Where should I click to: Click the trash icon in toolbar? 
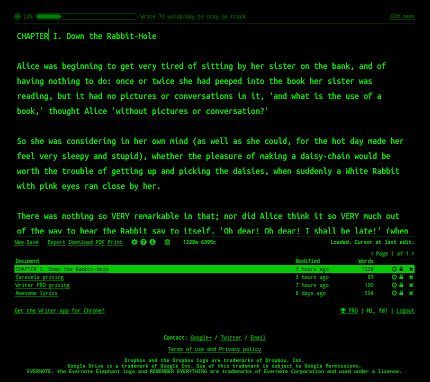167,242
